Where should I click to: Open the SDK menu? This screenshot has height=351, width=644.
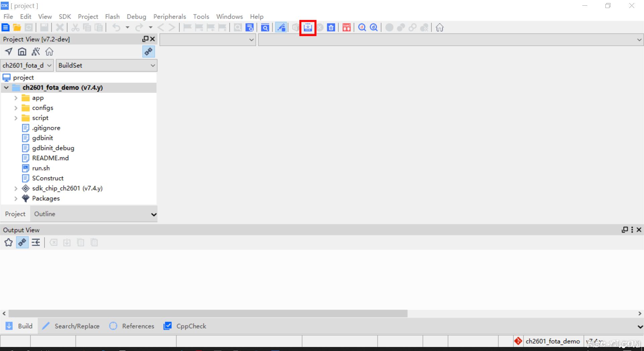pos(65,16)
